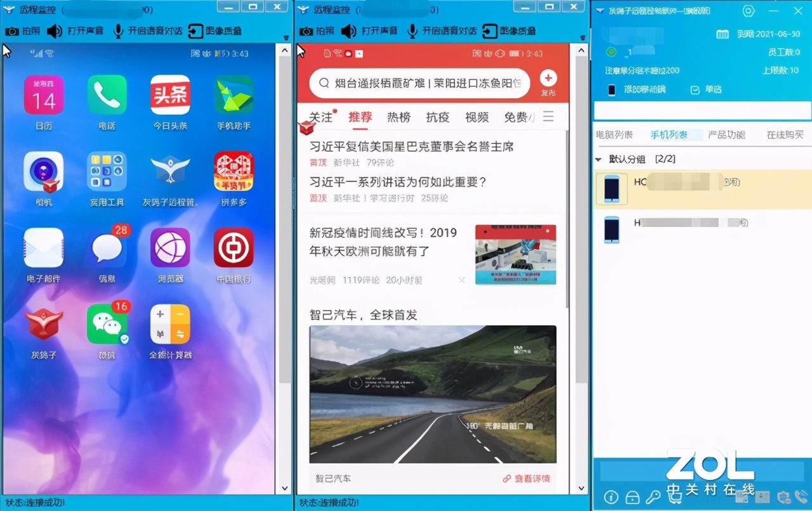Viewport: 812px width, 511px height.
Task: Launch 今日头条 from the phone home screen
Action: coord(170,95)
